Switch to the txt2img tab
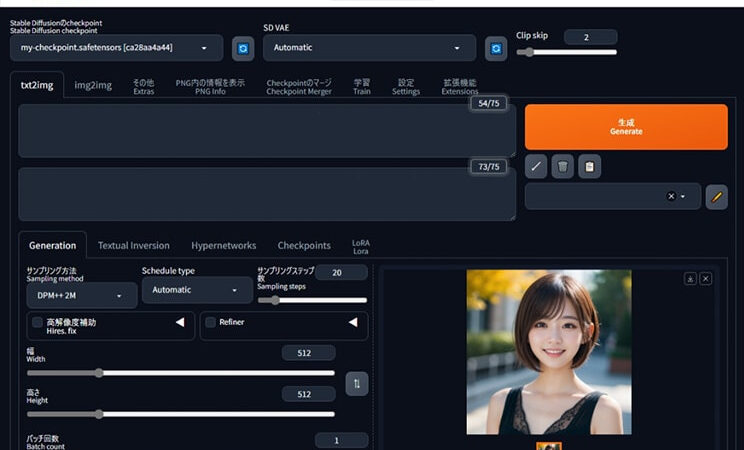Image resolution: width=744 pixels, height=450 pixels. coord(37,85)
